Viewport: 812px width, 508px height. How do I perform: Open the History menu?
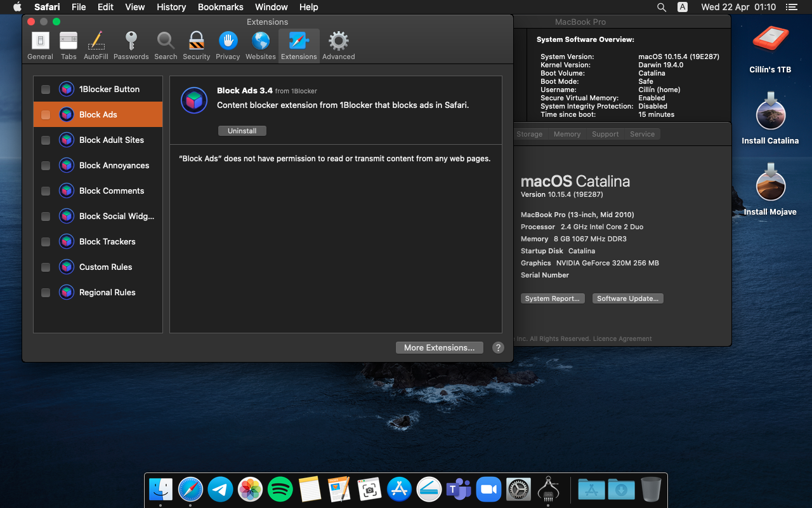tap(171, 7)
